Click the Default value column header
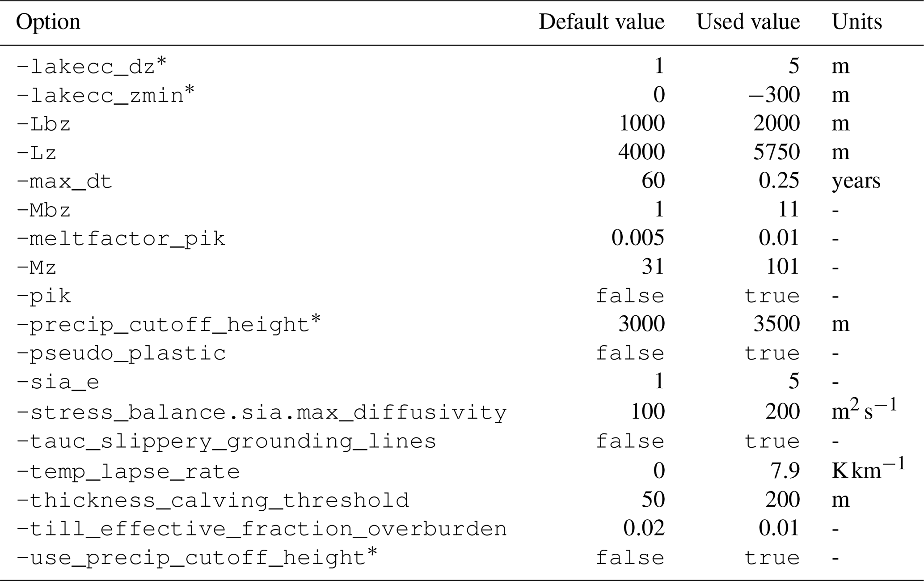 601,22
